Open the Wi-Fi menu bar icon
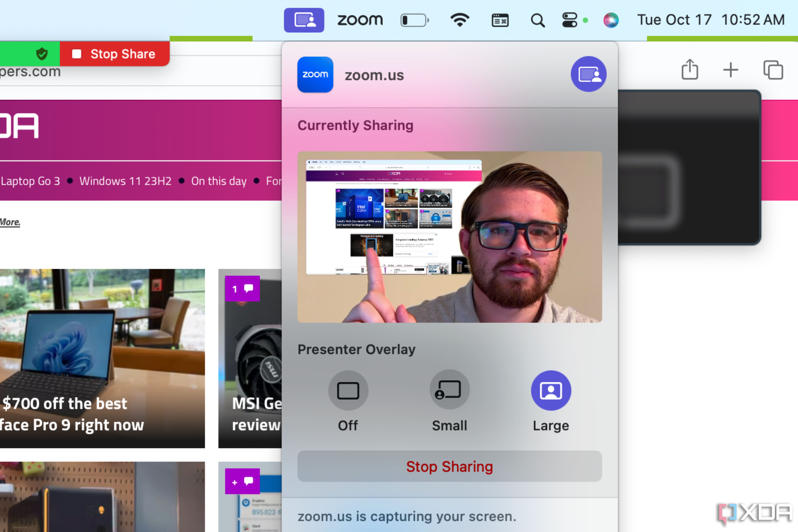 click(460, 20)
